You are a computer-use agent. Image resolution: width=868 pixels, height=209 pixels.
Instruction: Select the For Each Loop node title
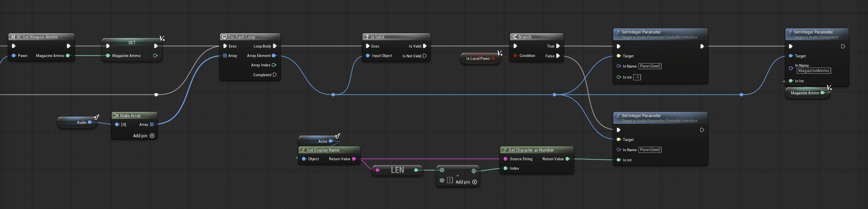pos(241,37)
